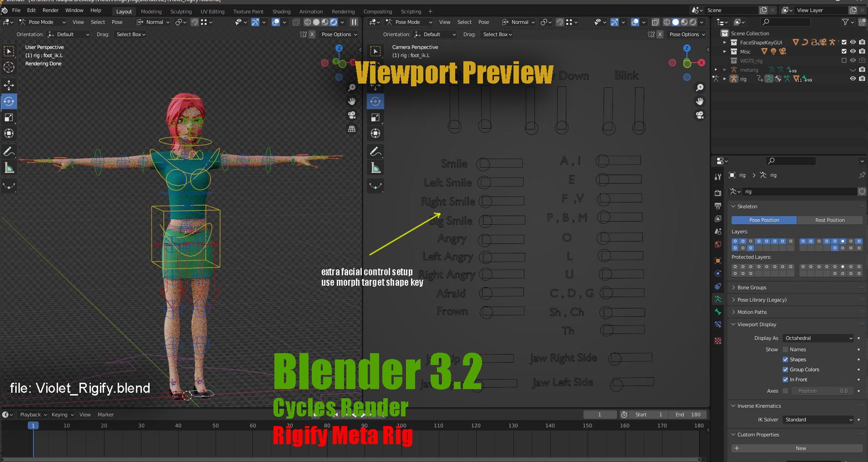Open the Display As Octahedral dropdown
This screenshot has height=462, width=868.
pos(818,338)
